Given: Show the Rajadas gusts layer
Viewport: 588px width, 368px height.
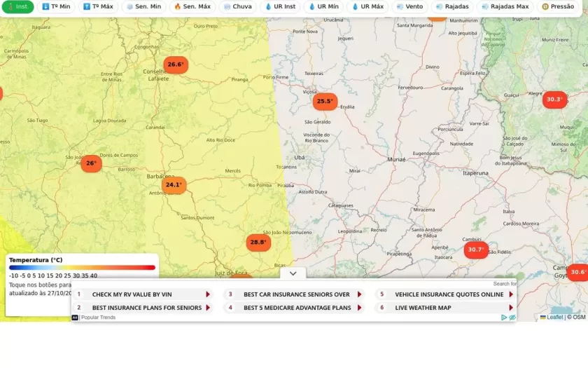Looking at the screenshot, I should 453,6.
